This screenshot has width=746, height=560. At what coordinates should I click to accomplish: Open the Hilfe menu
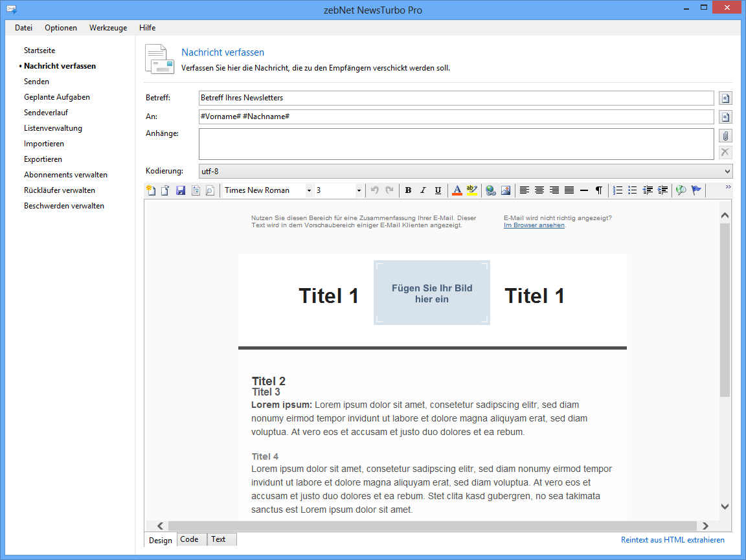[148, 28]
